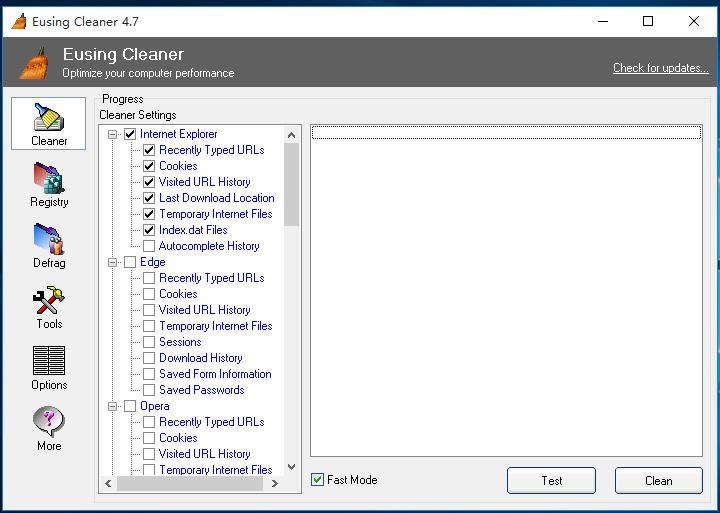This screenshot has height=513, width=720.
Task: Check Edge Cookies checkbox
Action: (x=149, y=294)
